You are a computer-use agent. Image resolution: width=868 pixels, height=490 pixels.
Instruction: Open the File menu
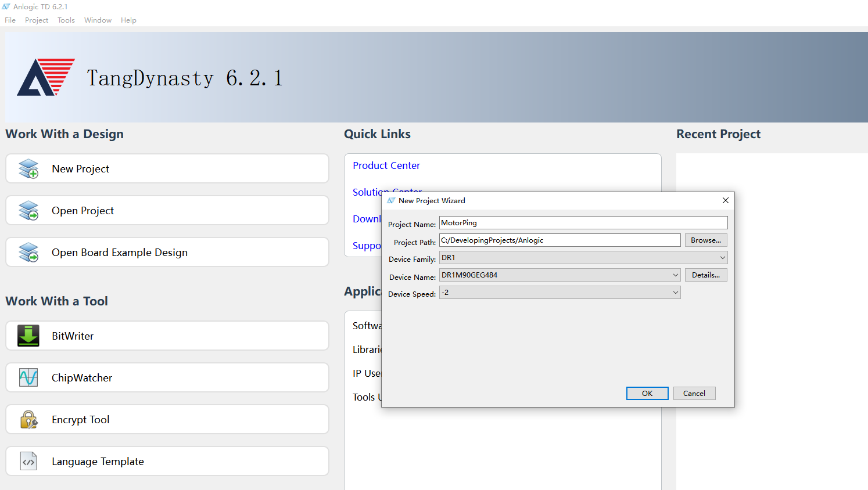[x=10, y=20]
